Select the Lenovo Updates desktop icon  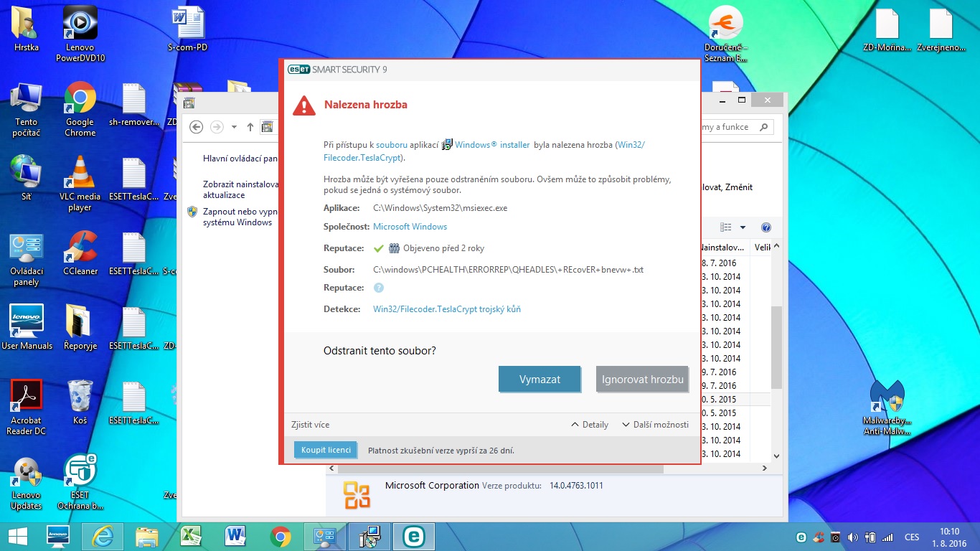[x=27, y=481]
